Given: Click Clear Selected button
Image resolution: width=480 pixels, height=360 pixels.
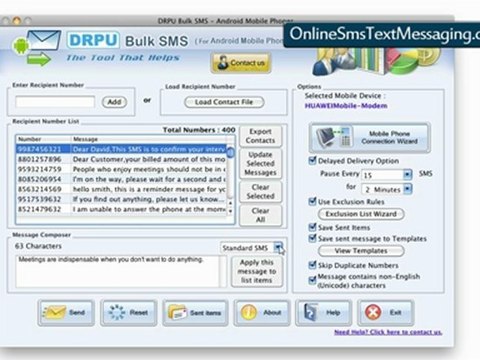Looking at the screenshot, I should coord(260,192).
